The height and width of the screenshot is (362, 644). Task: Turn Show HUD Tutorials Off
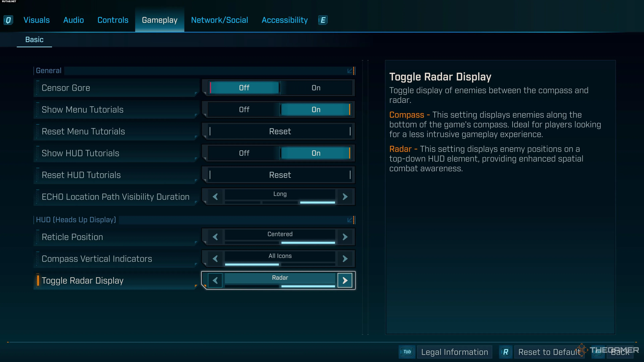point(244,153)
